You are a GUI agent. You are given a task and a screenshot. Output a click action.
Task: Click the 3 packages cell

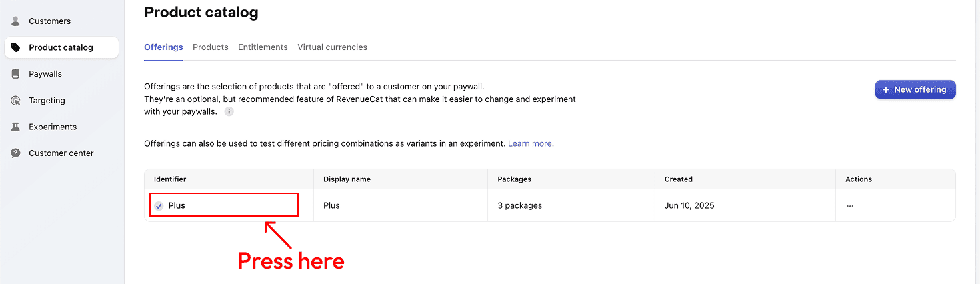519,206
